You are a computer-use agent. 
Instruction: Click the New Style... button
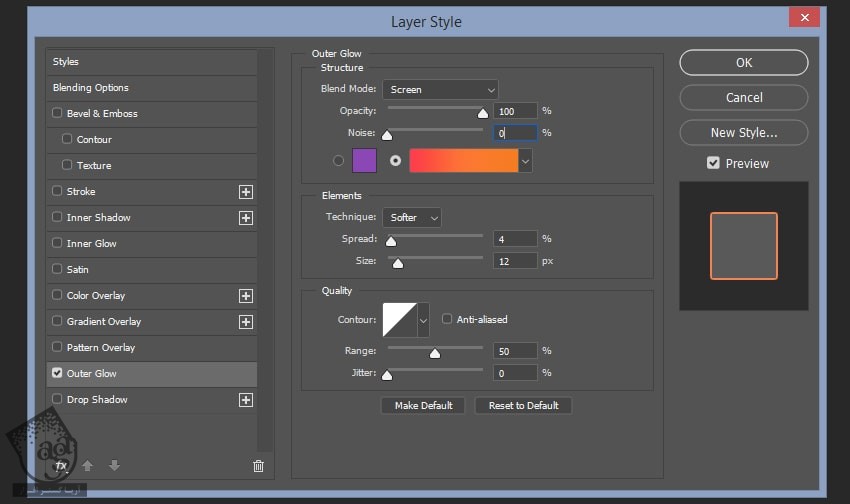point(744,132)
